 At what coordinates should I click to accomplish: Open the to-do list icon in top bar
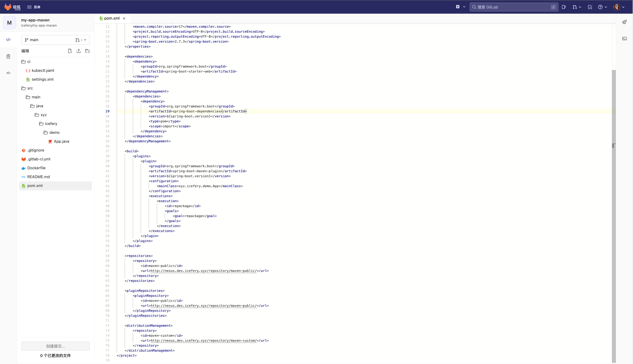click(590, 7)
